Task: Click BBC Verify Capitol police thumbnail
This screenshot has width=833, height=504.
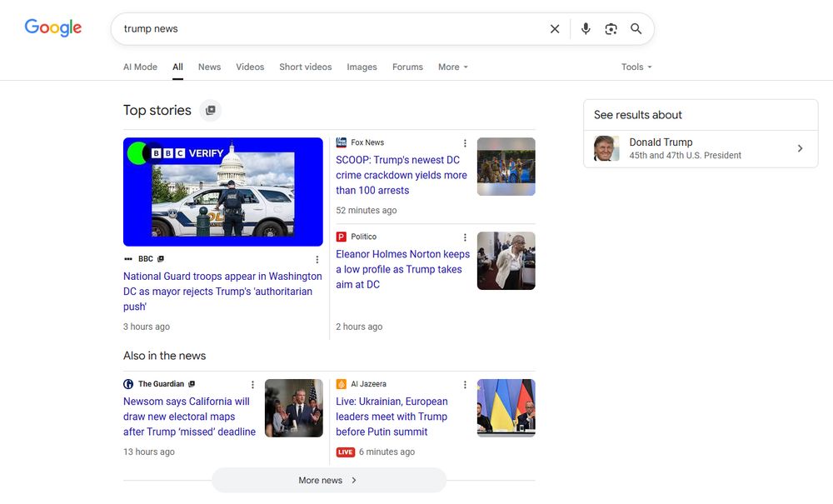Action: (x=223, y=192)
